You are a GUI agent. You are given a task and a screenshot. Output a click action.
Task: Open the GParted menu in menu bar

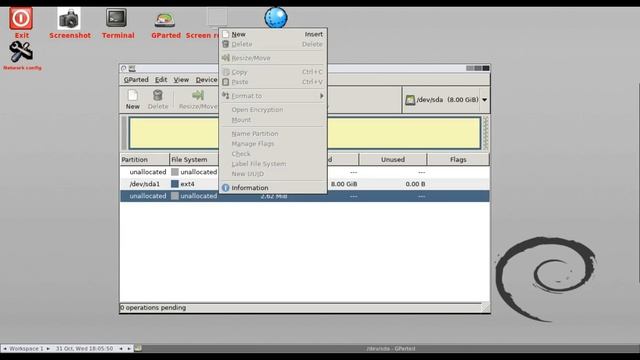136,80
